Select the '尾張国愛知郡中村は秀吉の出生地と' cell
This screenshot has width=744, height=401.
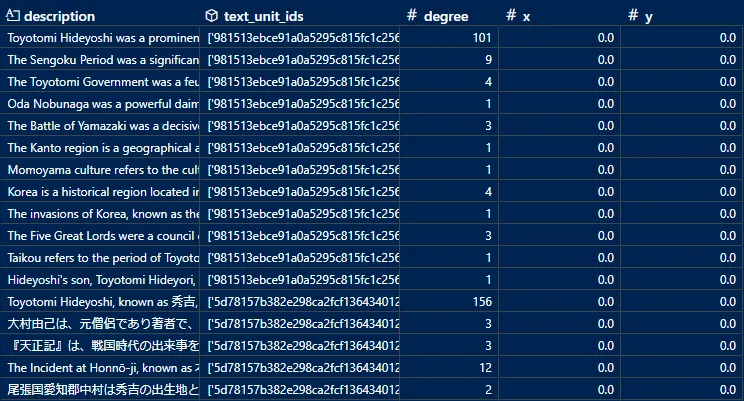[x=100, y=390]
